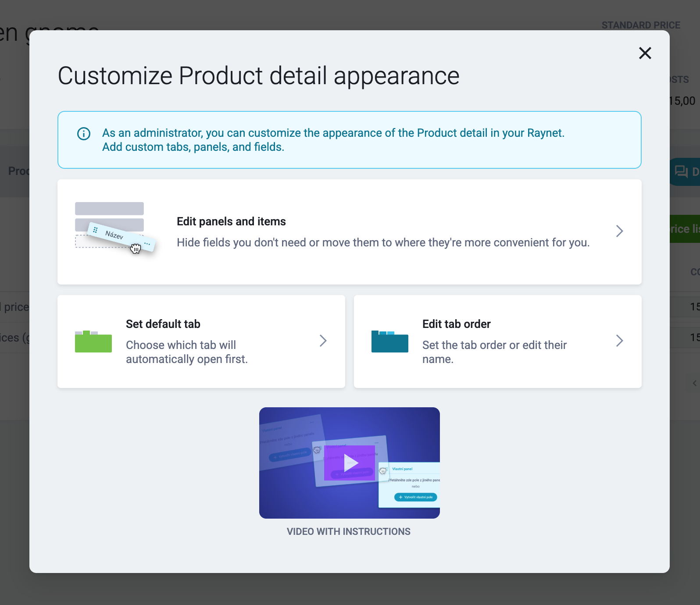Screen dimensions: 700x605
Task: Click the hide fields description text
Action: 383,242
